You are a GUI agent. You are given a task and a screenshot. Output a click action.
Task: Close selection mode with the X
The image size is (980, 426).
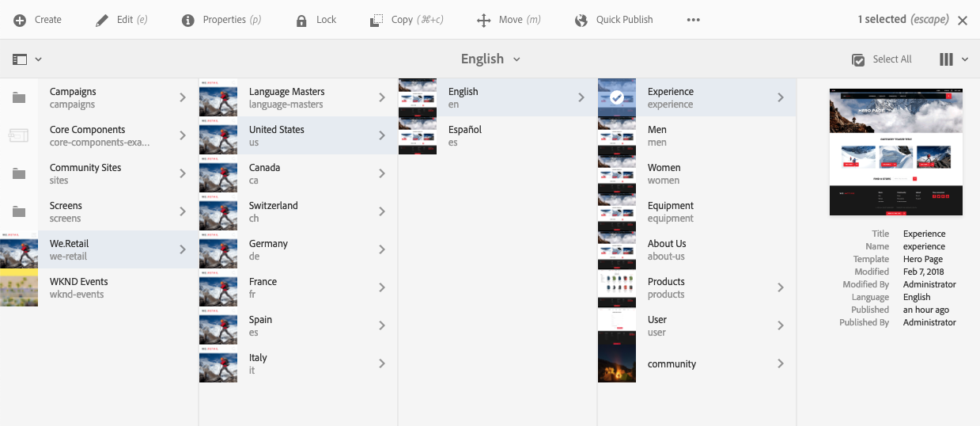(963, 21)
